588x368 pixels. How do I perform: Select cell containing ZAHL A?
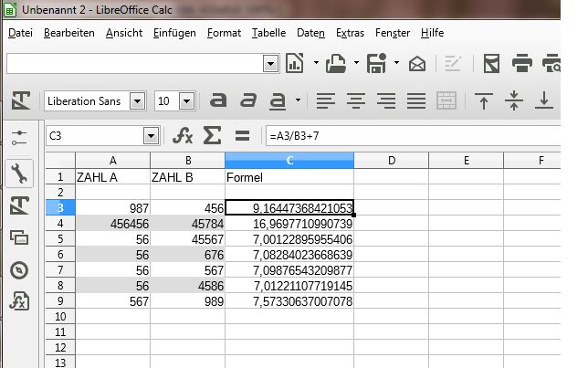[112, 176]
